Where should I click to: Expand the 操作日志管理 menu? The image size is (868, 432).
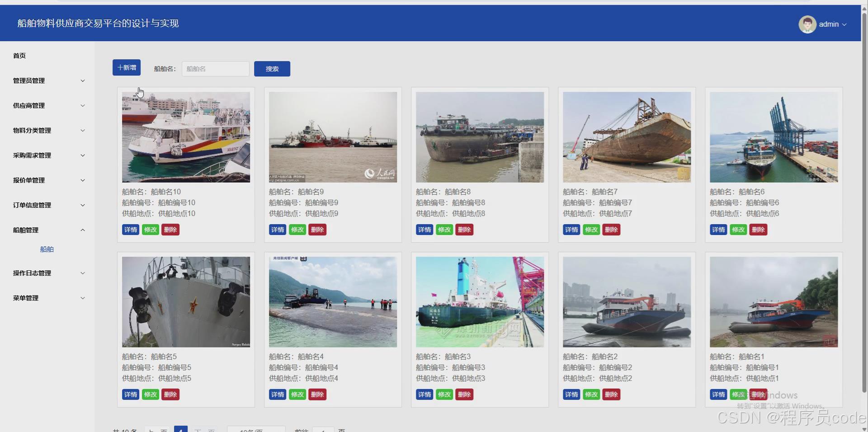48,273
